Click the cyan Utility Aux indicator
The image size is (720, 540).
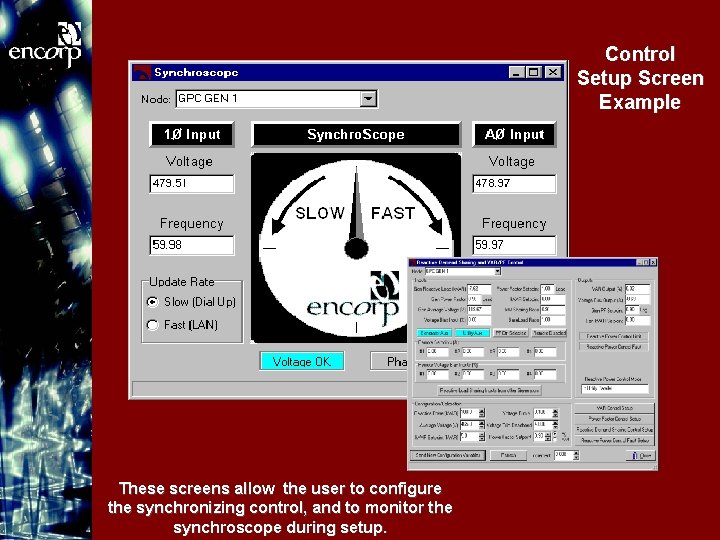(x=472, y=333)
